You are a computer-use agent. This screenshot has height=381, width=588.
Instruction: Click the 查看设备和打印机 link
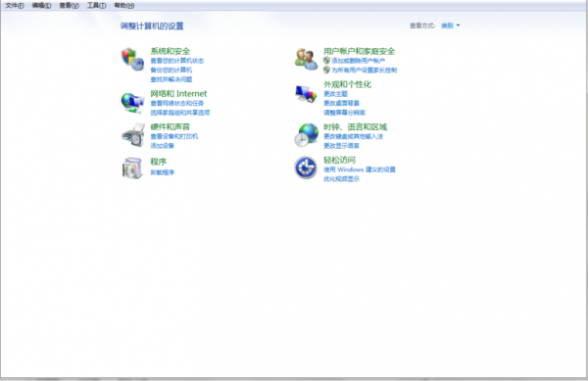coord(174,136)
